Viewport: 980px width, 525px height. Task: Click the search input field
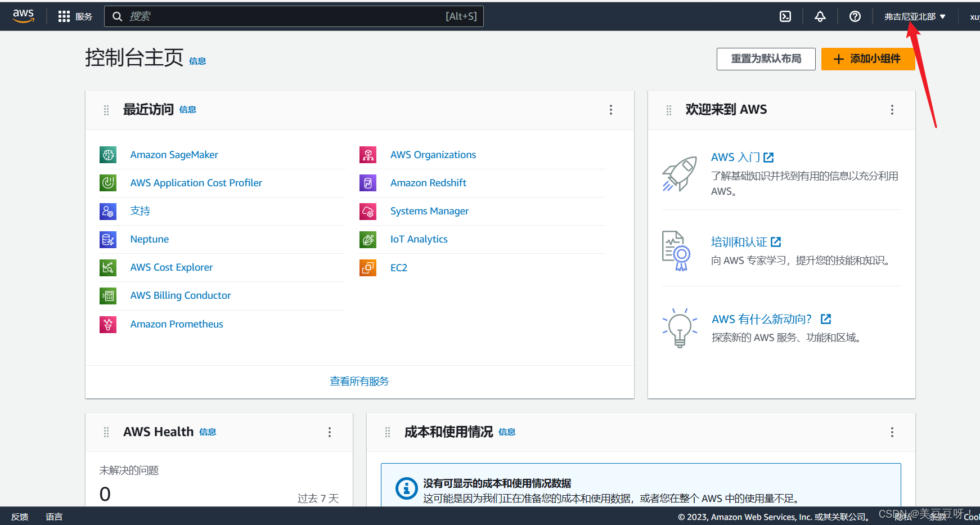pyautogui.click(x=294, y=16)
